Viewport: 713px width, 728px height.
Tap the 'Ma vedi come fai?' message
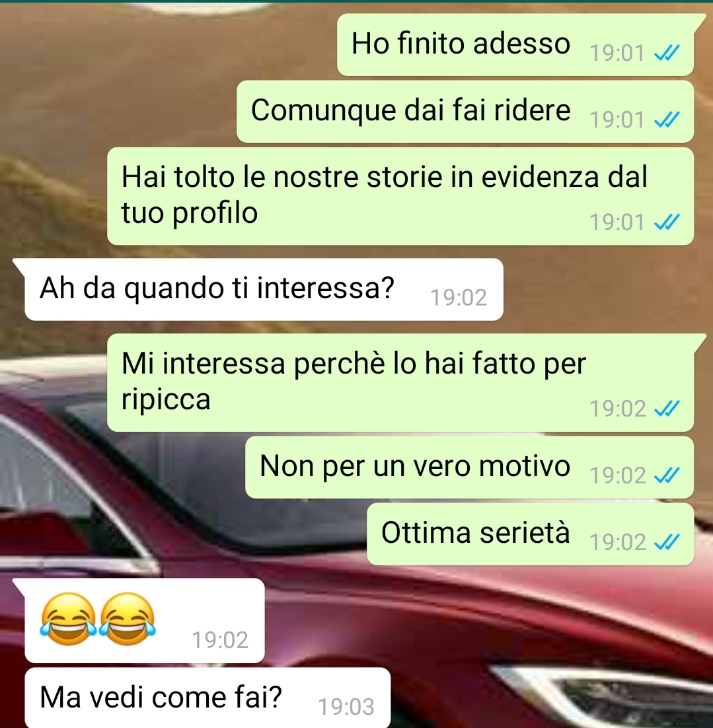[207, 698]
